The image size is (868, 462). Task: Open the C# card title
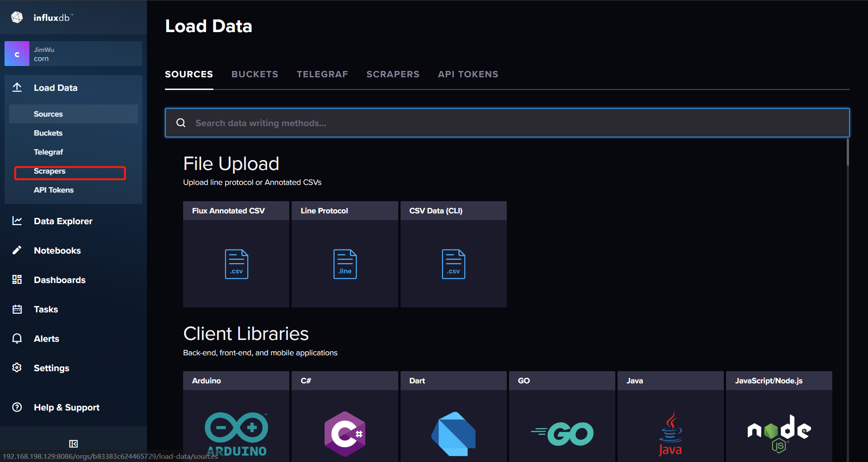306,381
